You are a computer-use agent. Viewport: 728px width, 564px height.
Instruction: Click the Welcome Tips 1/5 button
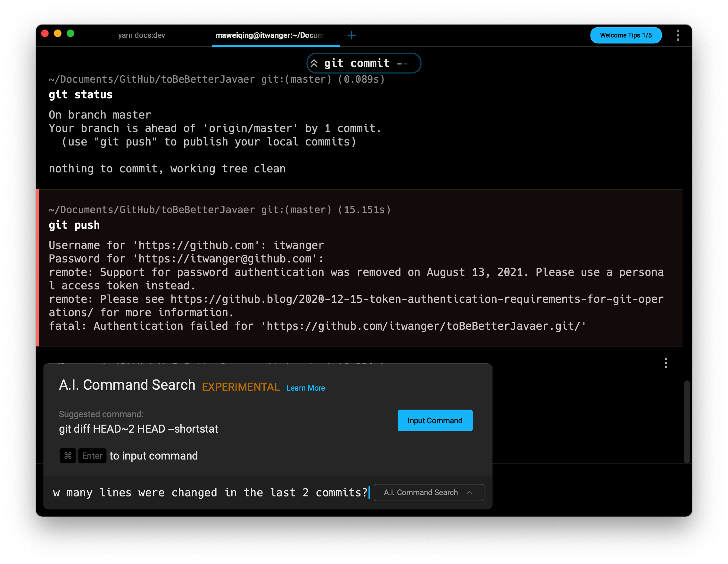pos(626,35)
